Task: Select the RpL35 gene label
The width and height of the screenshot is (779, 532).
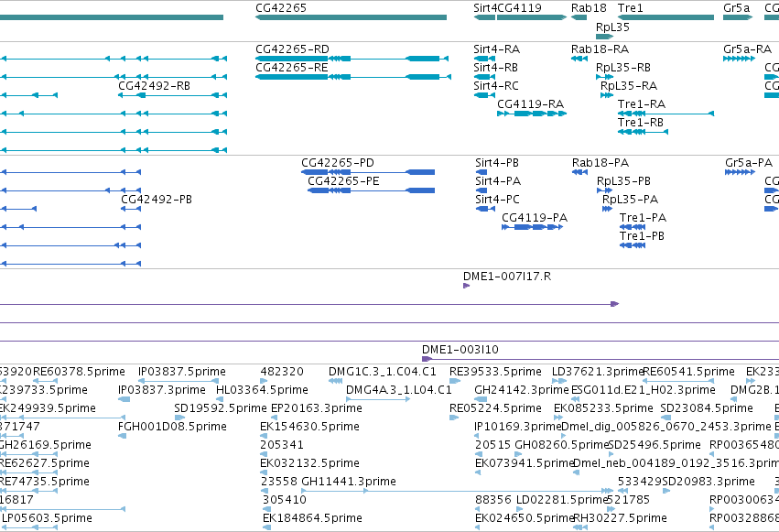Action: [x=612, y=27]
